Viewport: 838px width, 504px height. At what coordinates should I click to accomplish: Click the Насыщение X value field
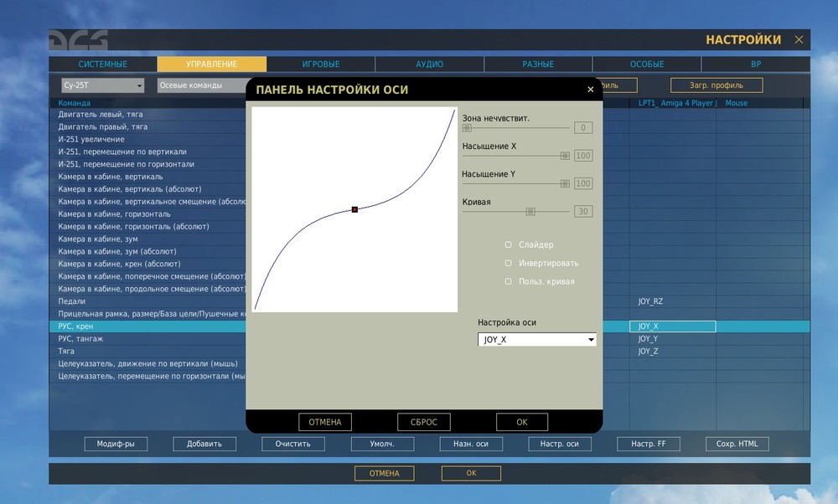[583, 156]
